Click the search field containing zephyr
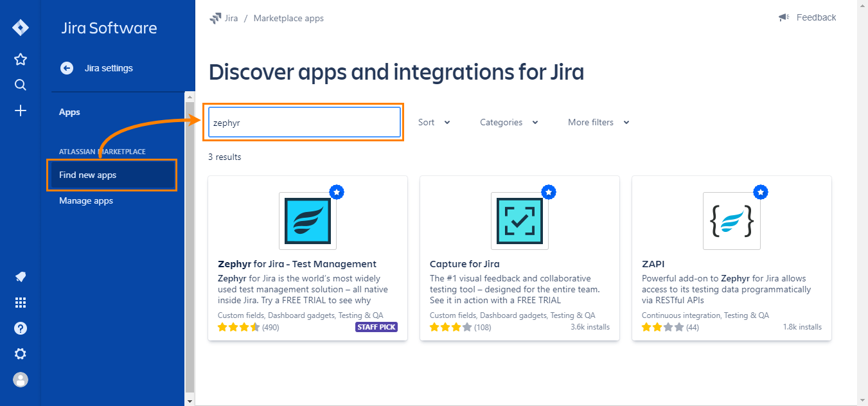 tap(304, 122)
